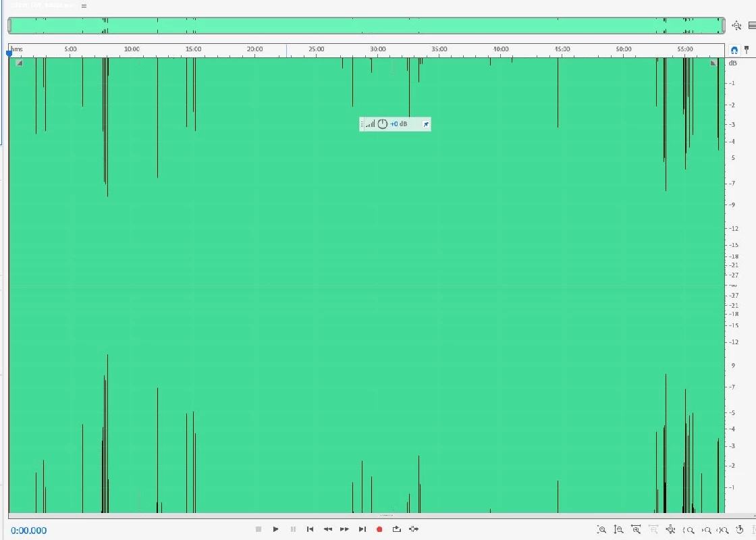The height and width of the screenshot is (540, 756).
Task: Zoom in on the time axis
Action: click(x=636, y=529)
